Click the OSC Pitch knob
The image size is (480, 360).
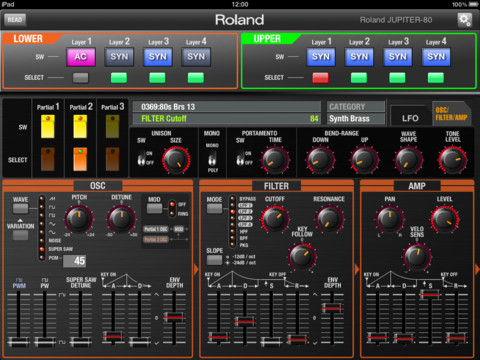[79, 218]
